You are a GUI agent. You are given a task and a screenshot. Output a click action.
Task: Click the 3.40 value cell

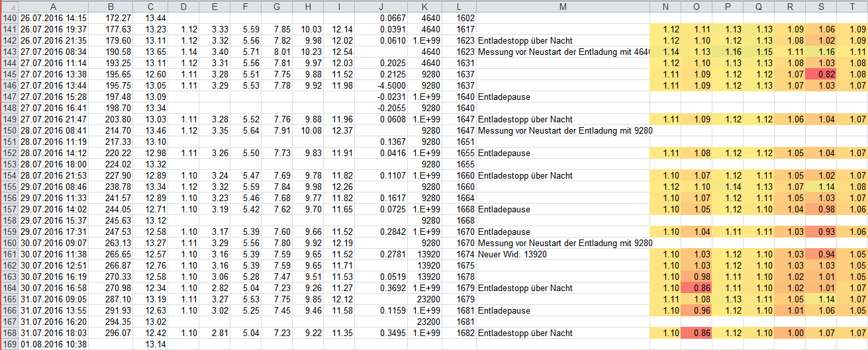click(x=215, y=52)
